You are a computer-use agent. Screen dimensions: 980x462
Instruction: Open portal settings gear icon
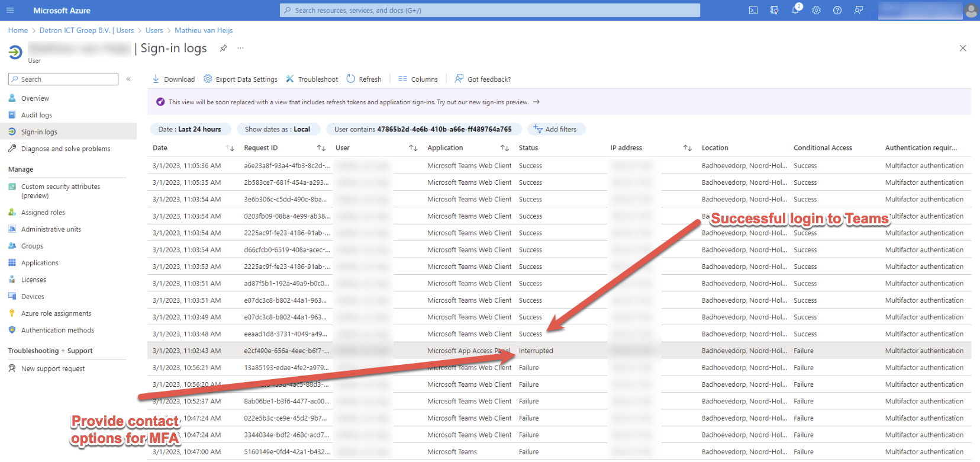[816, 10]
